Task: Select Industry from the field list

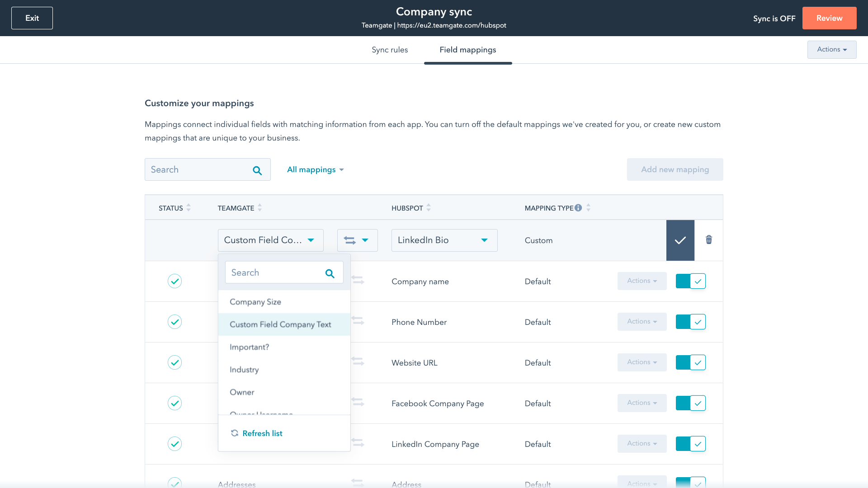Action: (244, 370)
